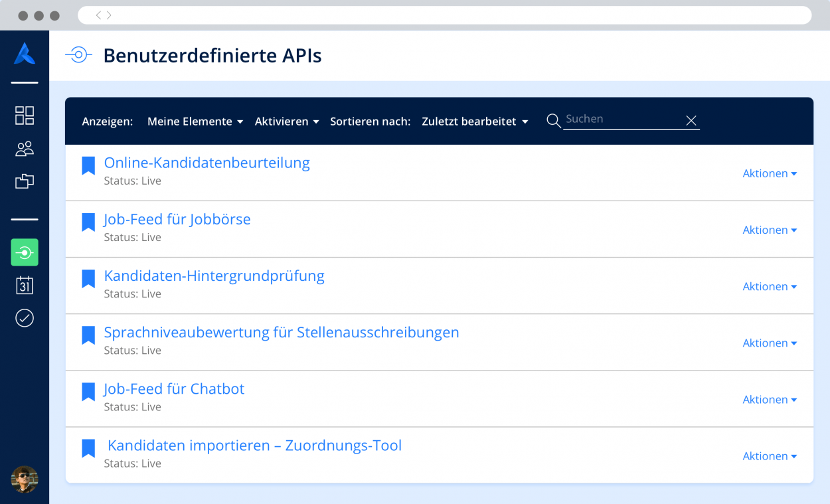Open the Job-Feed für Chatbot API

point(174,388)
